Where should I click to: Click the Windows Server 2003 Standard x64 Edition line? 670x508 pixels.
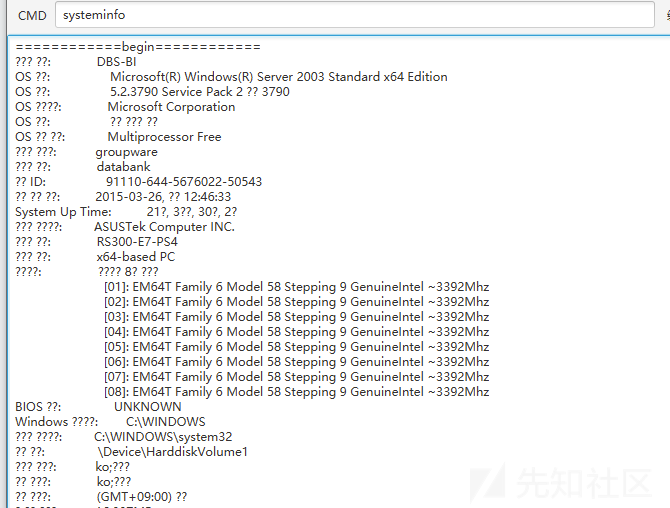(x=279, y=77)
